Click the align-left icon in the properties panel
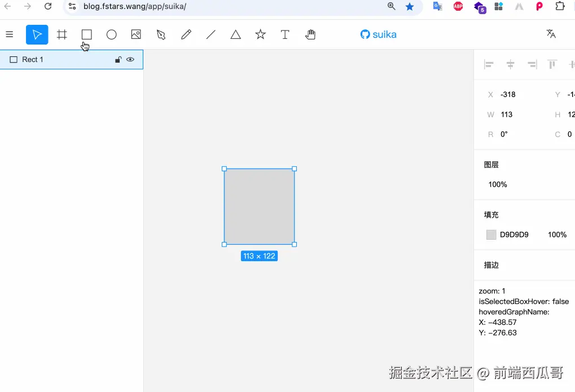The height and width of the screenshot is (392, 575). (489, 64)
